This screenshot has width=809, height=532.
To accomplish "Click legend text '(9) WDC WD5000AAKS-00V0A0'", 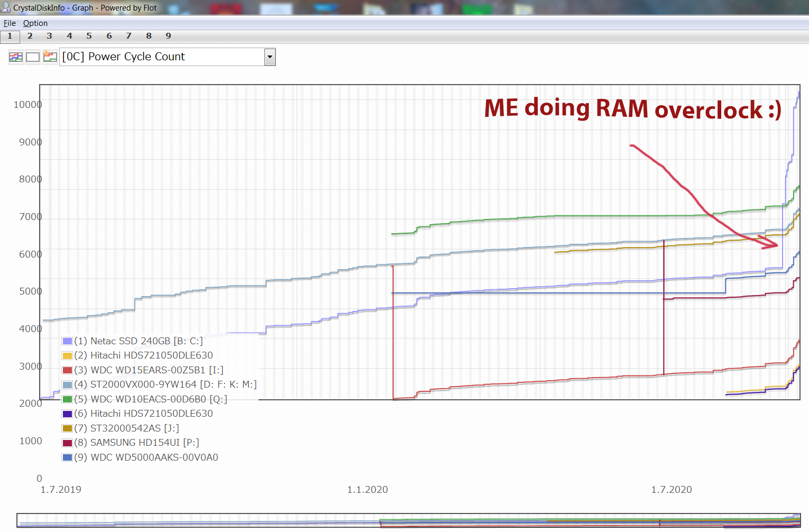I will pyautogui.click(x=146, y=457).
